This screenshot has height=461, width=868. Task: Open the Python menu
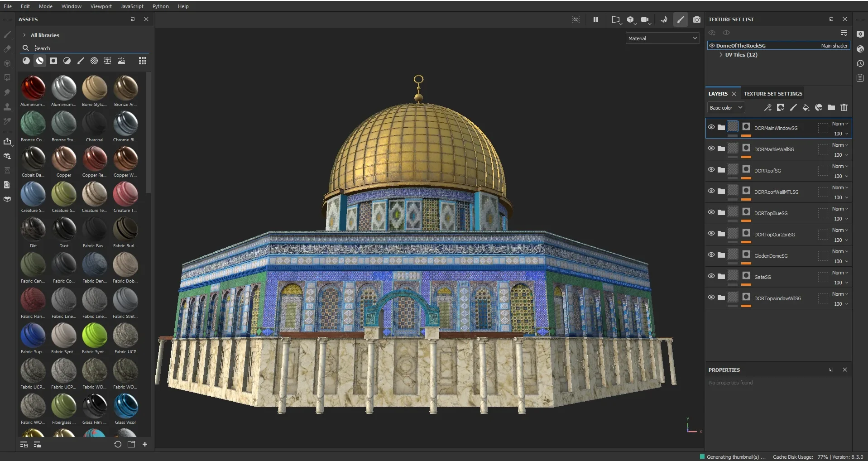161,6
